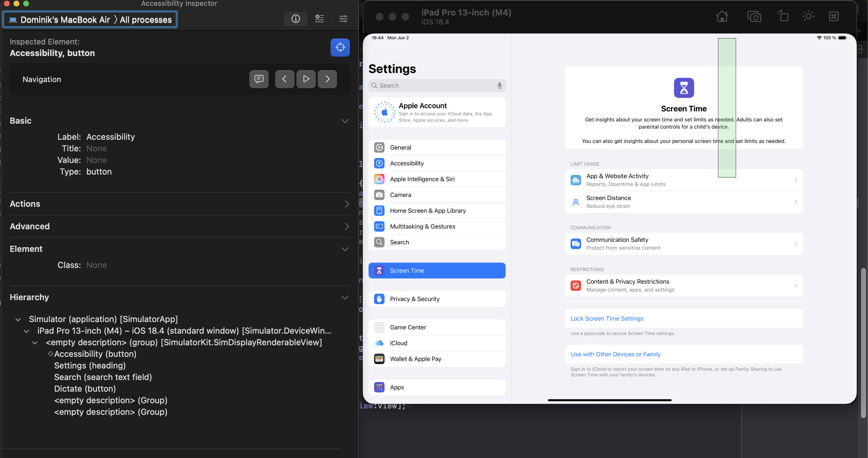Start auto-navigation with the play button
The width and height of the screenshot is (868, 458).
tap(306, 79)
